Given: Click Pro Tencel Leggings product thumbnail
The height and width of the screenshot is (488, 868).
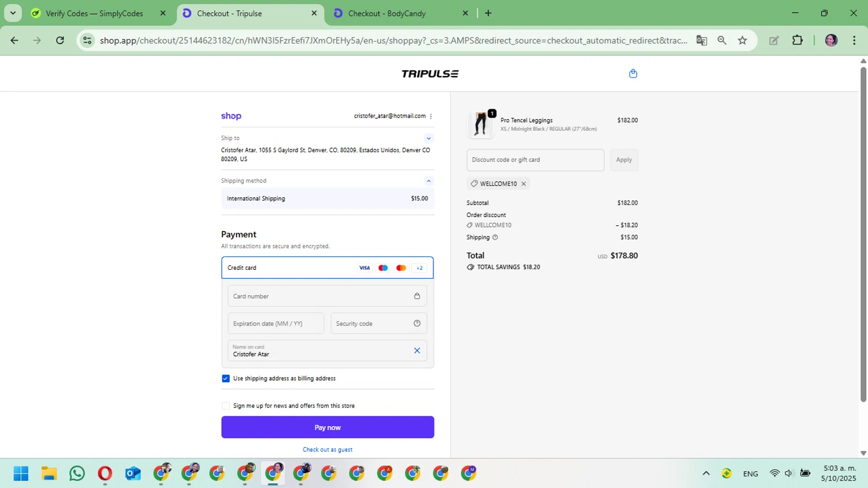Looking at the screenshot, I should (x=481, y=125).
